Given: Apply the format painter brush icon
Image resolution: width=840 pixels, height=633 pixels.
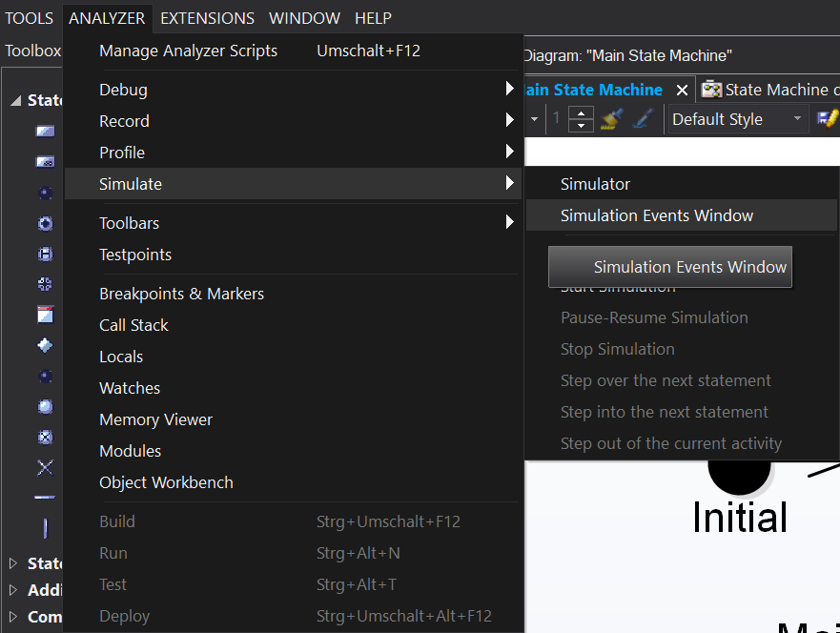Looking at the screenshot, I should tap(610, 118).
